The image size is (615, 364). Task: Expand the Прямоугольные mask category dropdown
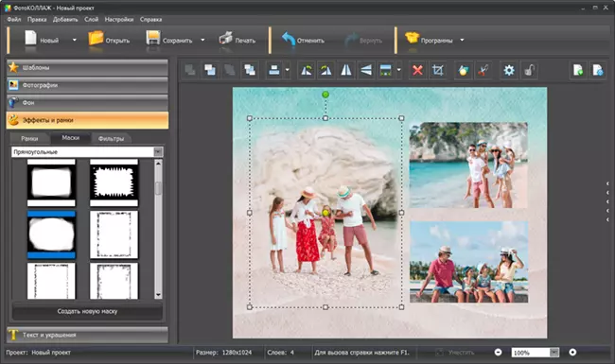[x=158, y=152]
